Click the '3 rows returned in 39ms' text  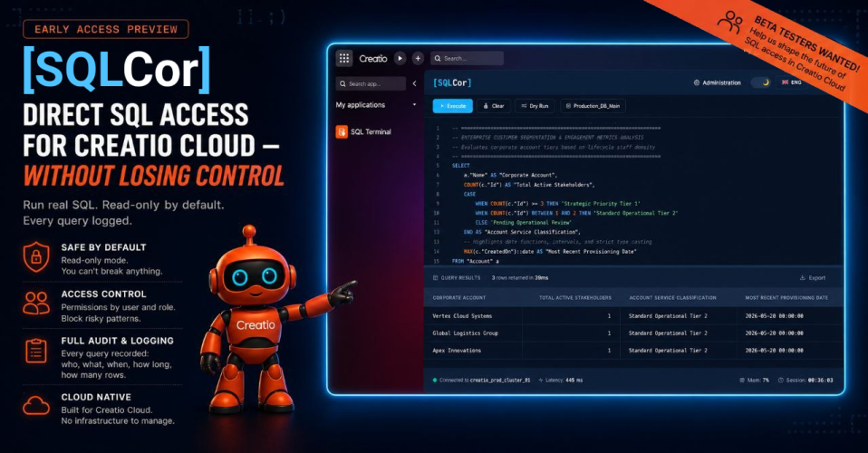[520, 277]
